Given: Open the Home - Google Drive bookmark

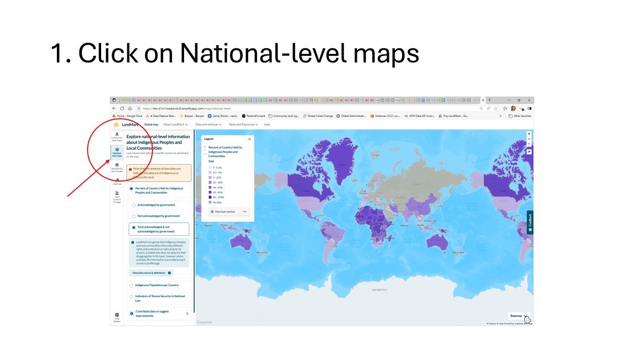Looking at the screenshot, I should [127, 116].
